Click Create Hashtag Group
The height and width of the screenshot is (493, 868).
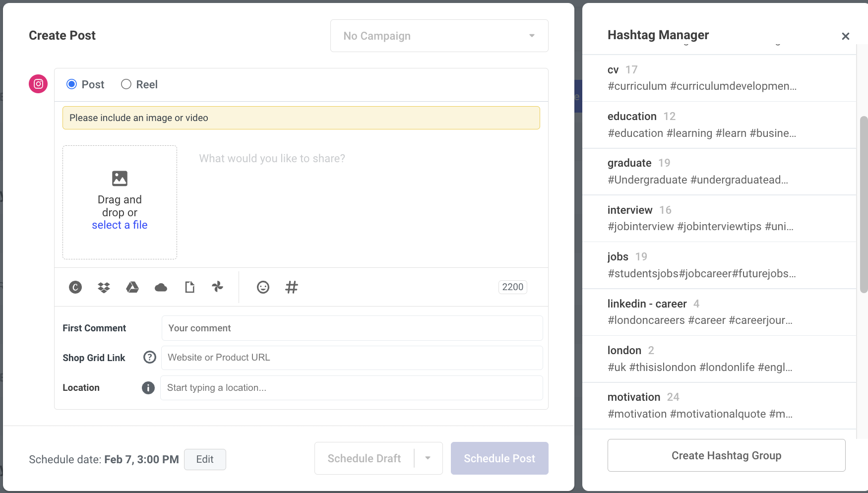pyautogui.click(x=726, y=455)
